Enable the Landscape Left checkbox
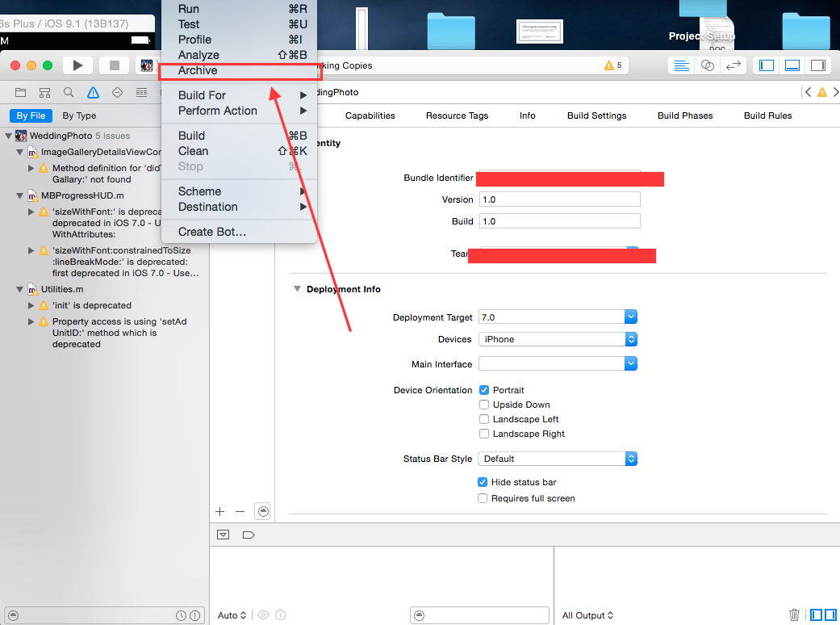 [484, 418]
